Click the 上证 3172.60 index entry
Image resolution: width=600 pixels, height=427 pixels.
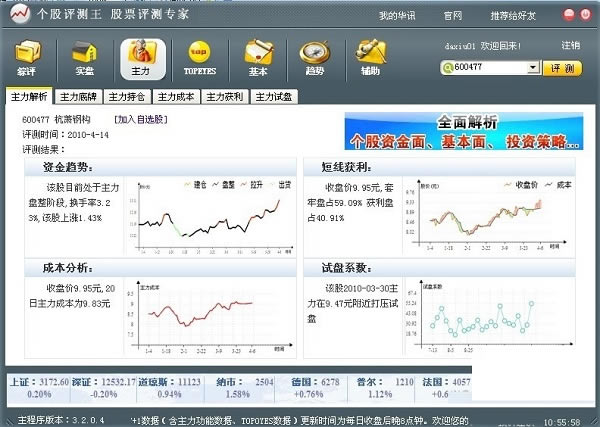39,388
